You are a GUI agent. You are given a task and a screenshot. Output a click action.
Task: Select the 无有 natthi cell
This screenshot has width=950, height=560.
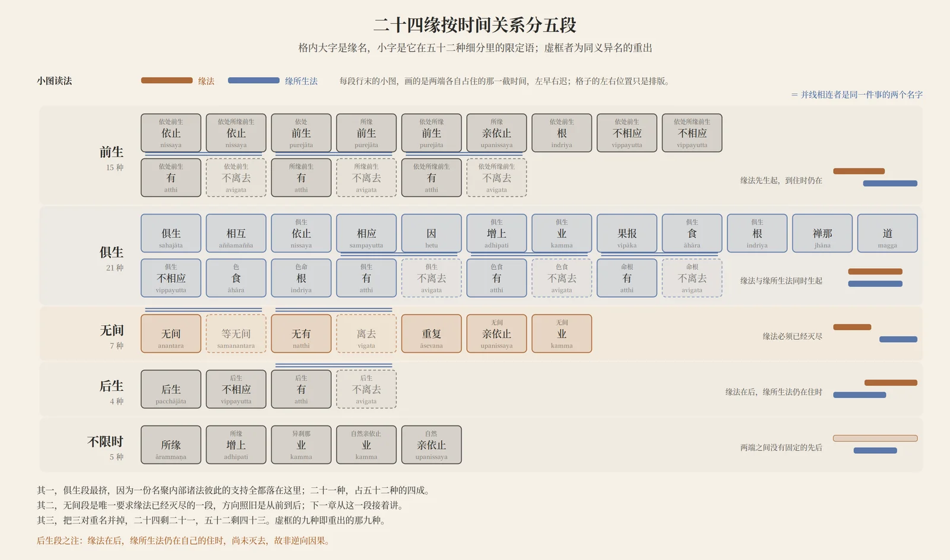(301, 333)
